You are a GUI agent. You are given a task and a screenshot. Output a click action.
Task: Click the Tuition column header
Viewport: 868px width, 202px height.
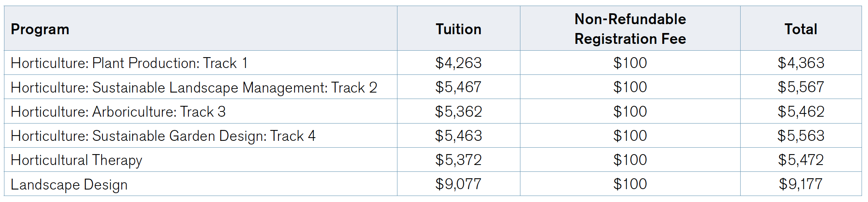coord(459,29)
